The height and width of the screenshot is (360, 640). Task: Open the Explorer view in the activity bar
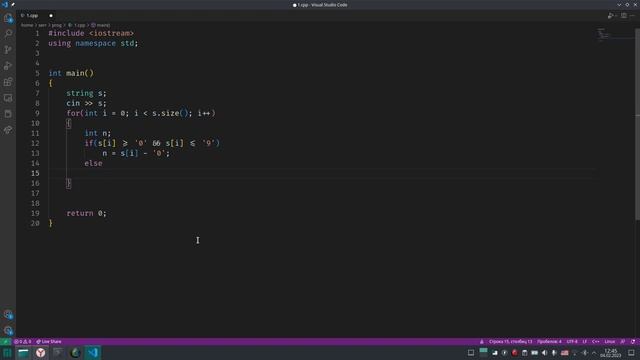point(8,18)
